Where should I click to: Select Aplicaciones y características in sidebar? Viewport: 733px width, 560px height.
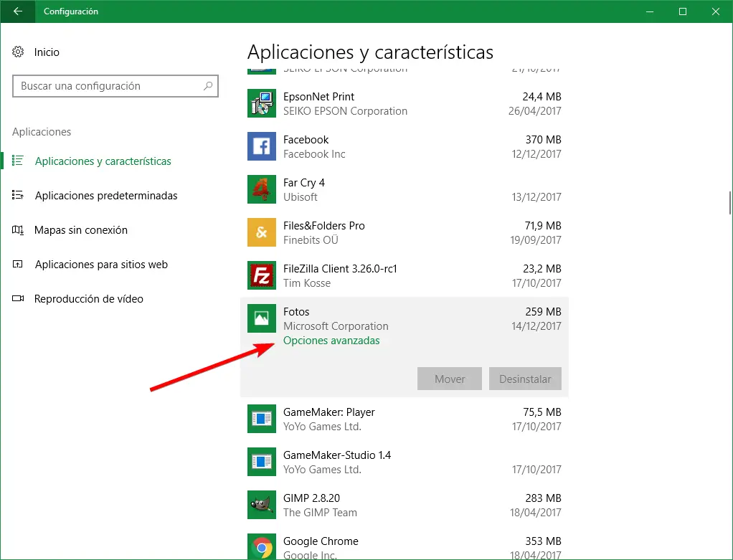(x=103, y=161)
